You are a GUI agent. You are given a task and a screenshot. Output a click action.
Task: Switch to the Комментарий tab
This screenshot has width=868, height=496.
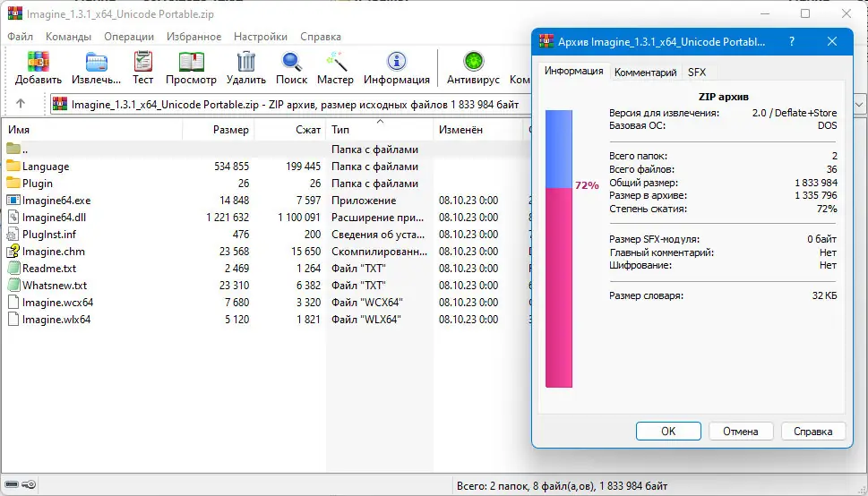[x=646, y=73]
